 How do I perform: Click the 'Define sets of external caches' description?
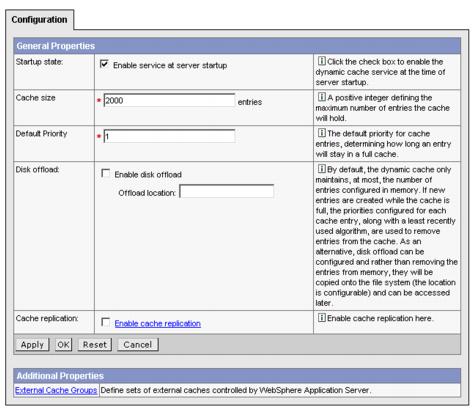(236, 390)
